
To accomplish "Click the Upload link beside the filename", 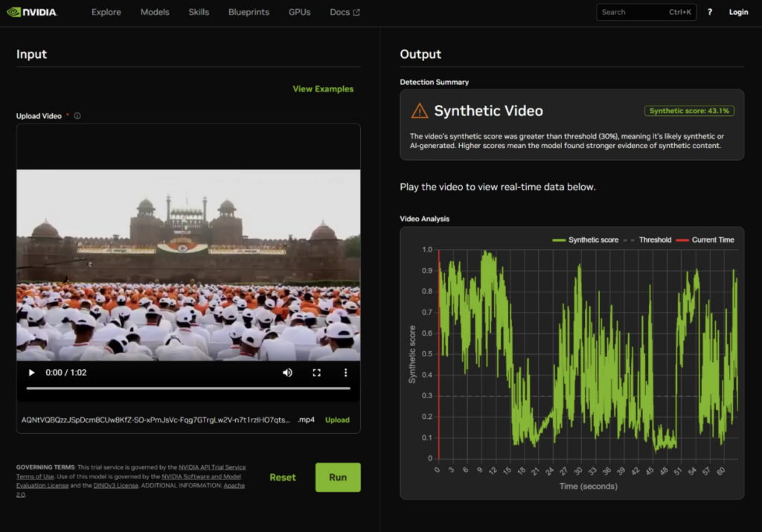I will click(337, 420).
